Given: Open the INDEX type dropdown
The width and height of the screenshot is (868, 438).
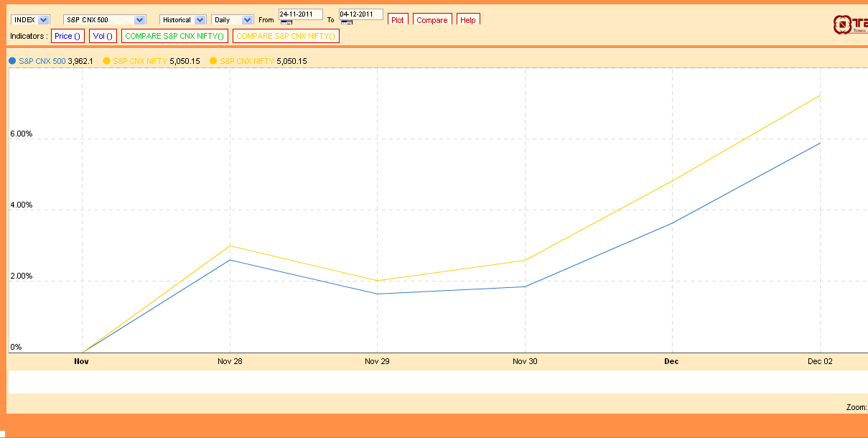Looking at the screenshot, I should [31, 19].
